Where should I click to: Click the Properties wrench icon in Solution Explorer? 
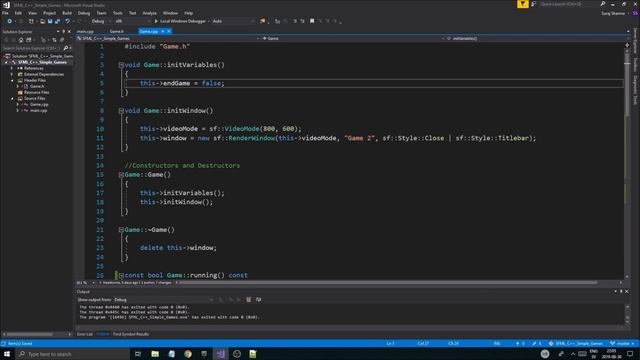pos(62,40)
